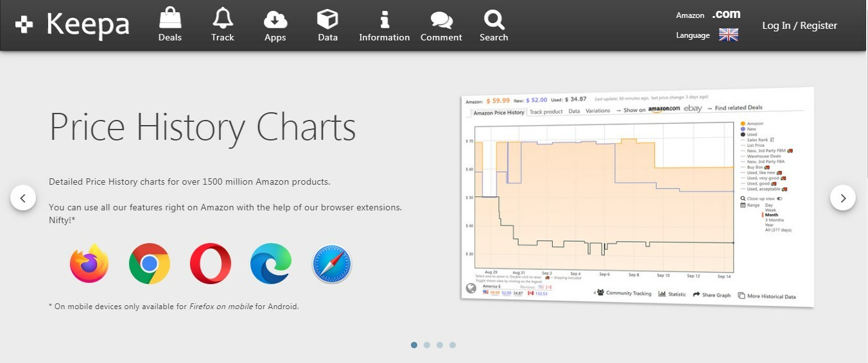Open the Information menu
Viewport: 868px width, 363px height.
[x=385, y=25]
